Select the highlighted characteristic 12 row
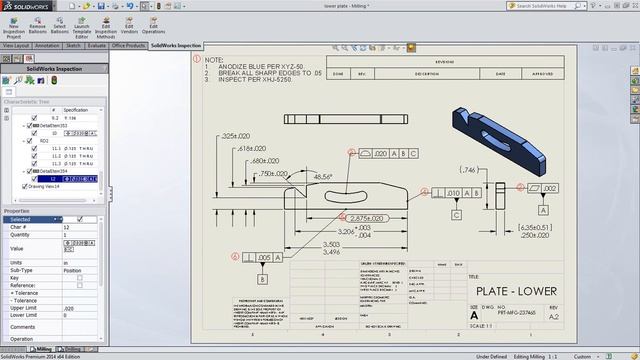 click(67, 179)
